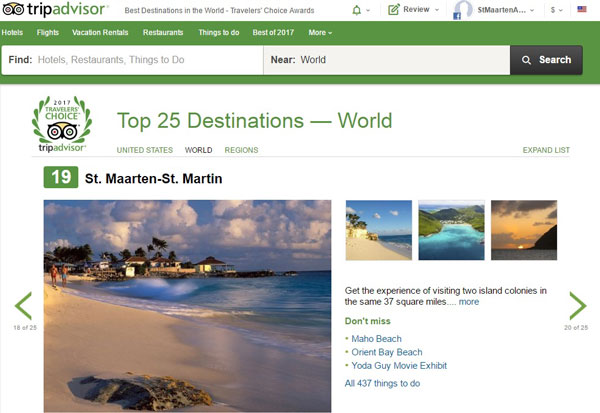Image resolution: width=600 pixels, height=413 pixels.
Task: Click the St. Maarten-St. Martin title
Action: point(153,179)
